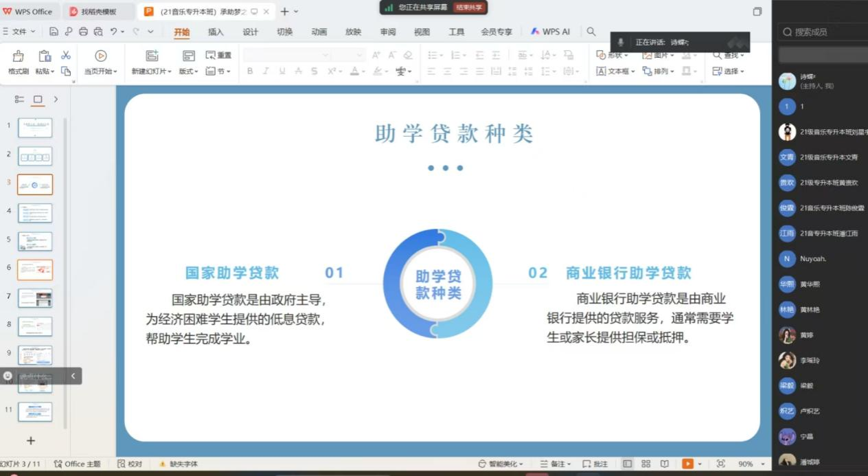Open the slide sorter grid view icon

(646, 464)
